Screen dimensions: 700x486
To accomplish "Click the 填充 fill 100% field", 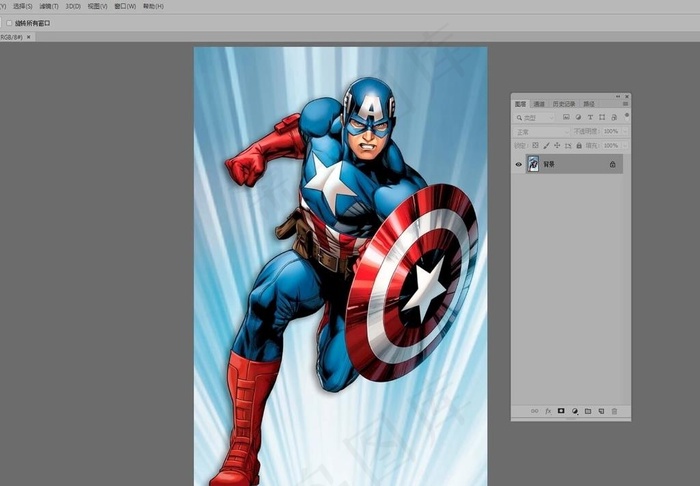I will (x=611, y=145).
